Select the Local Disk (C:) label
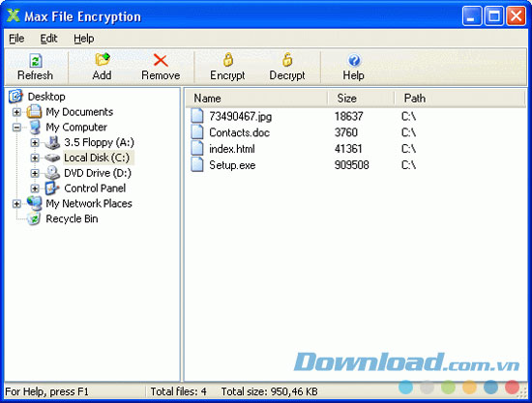Screen dimensions: 532x403 coord(97,158)
